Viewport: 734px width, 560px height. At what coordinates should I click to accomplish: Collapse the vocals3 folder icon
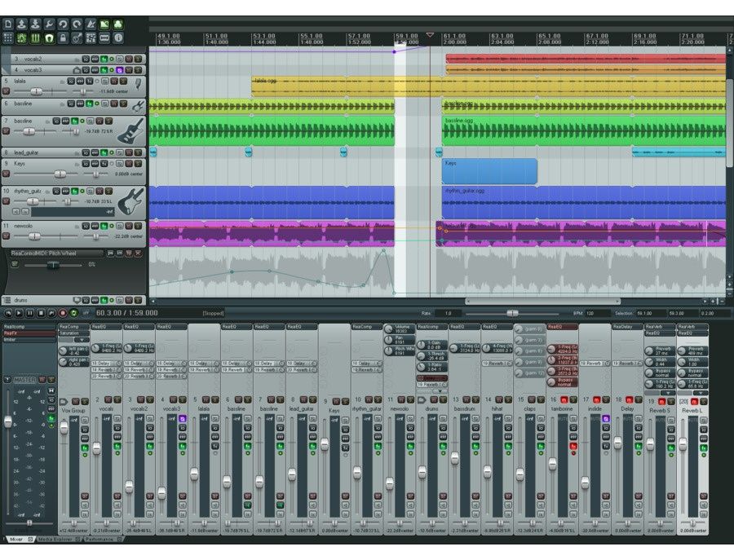77,70
